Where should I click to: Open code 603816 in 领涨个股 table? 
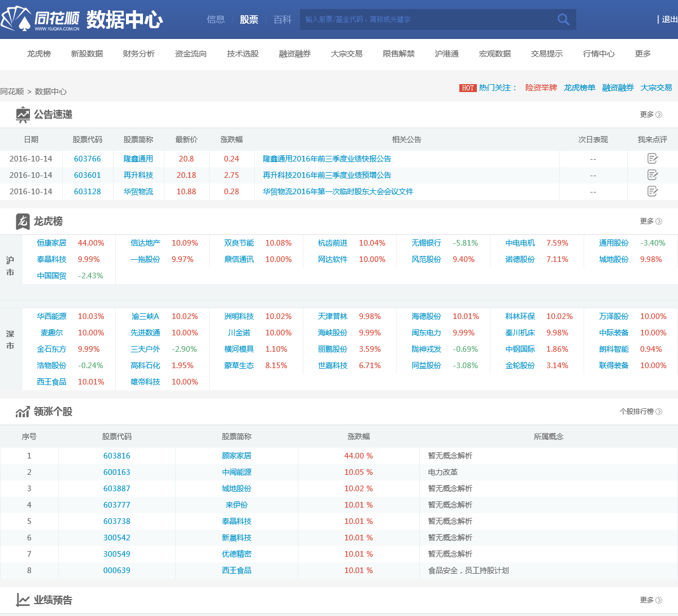[x=117, y=456]
